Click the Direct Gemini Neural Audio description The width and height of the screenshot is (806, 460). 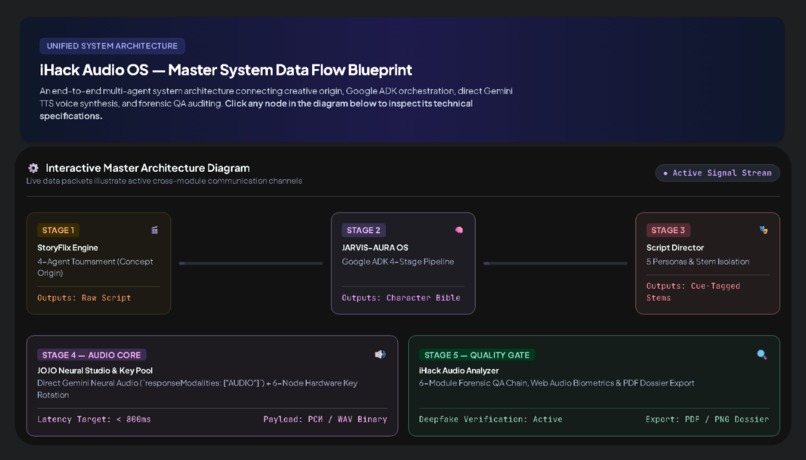(197, 389)
